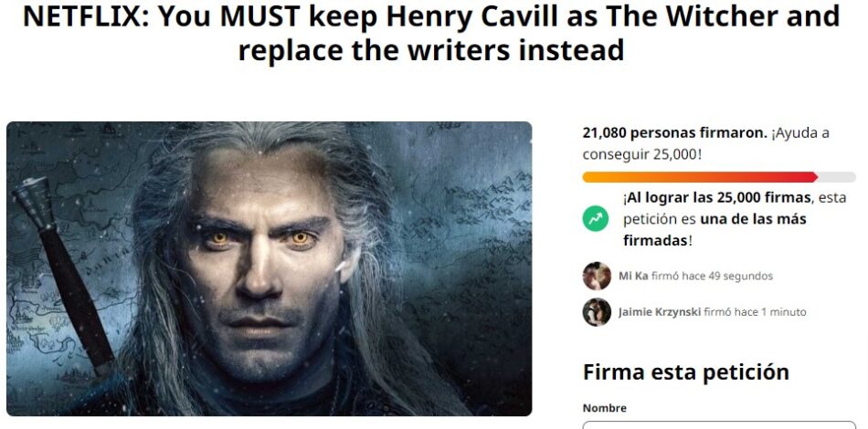Click the "21,080 personas firmaron" count
The height and width of the screenshot is (429, 868).
674,133
